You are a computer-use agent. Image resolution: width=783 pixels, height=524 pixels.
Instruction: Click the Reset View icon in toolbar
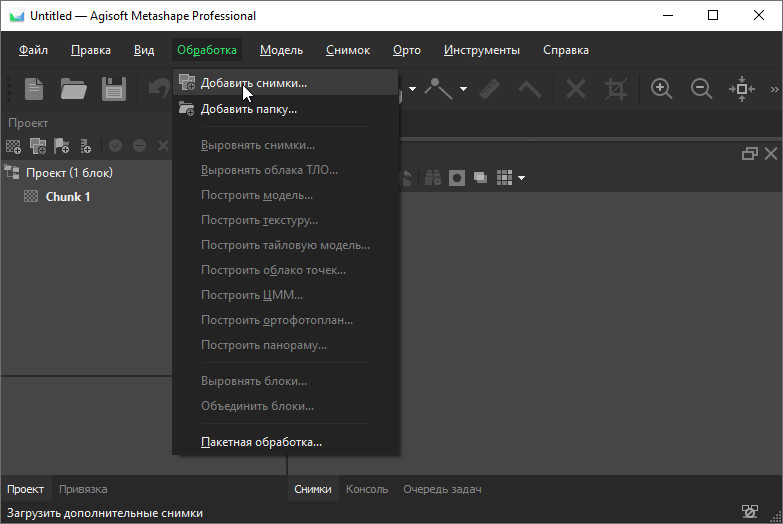741,88
